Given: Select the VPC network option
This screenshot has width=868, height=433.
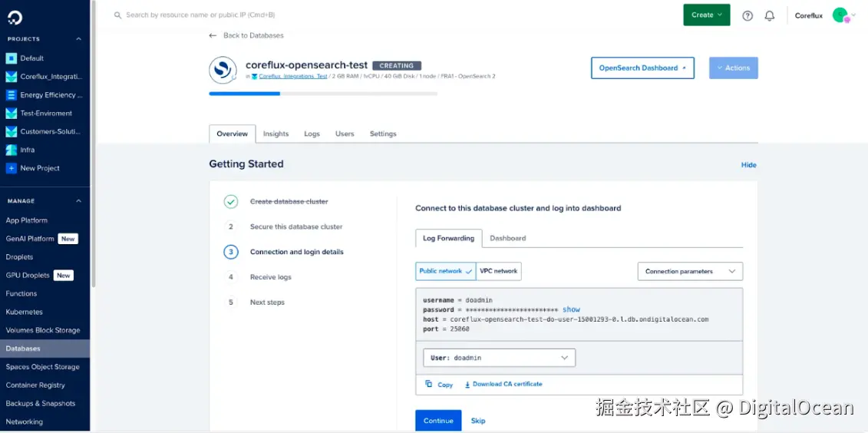Looking at the screenshot, I should coord(499,271).
